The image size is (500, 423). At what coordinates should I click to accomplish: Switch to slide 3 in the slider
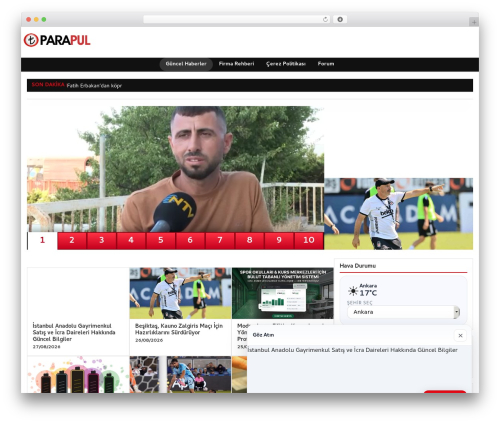tap(102, 240)
